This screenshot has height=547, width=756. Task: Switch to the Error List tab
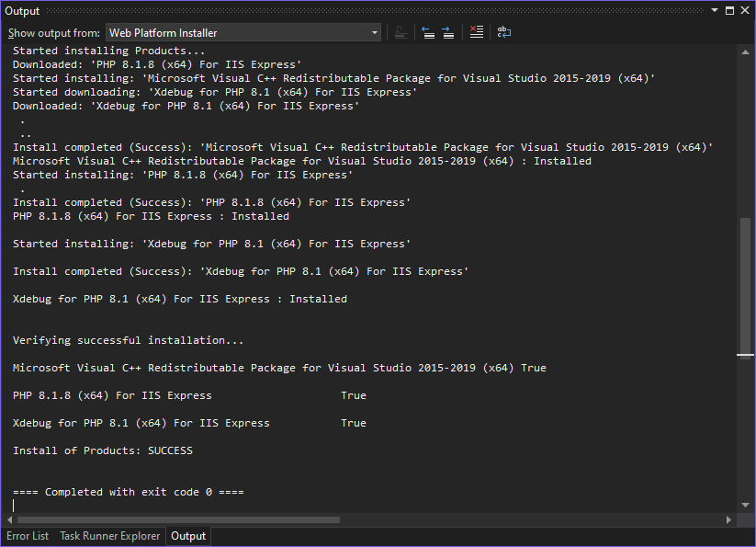tap(28, 536)
